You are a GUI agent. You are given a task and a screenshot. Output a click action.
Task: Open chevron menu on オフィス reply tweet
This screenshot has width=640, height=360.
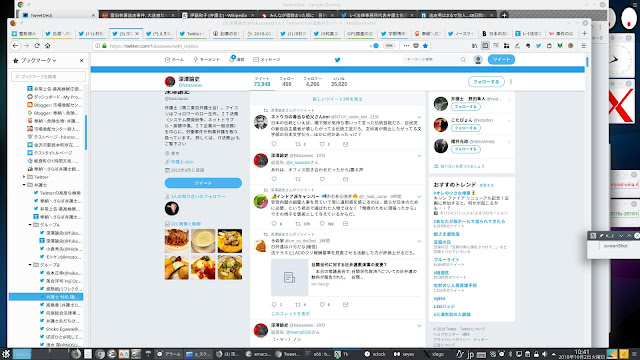pyautogui.click(x=419, y=156)
